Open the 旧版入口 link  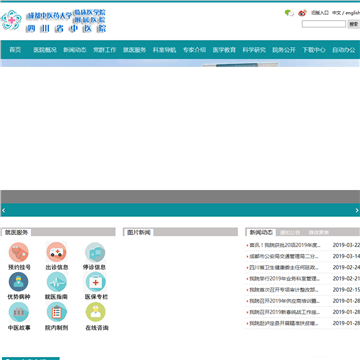click(x=320, y=13)
